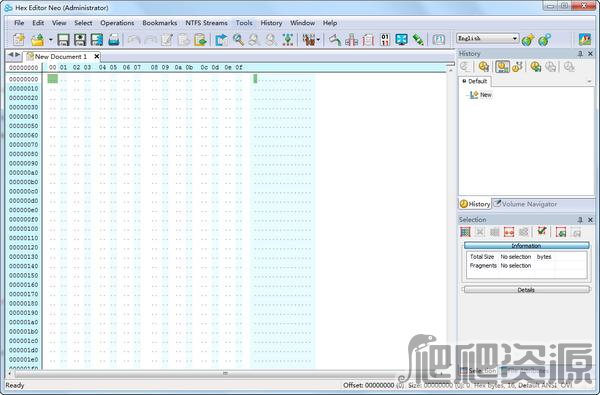Click the red bracket selection range icon

pos(509,232)
